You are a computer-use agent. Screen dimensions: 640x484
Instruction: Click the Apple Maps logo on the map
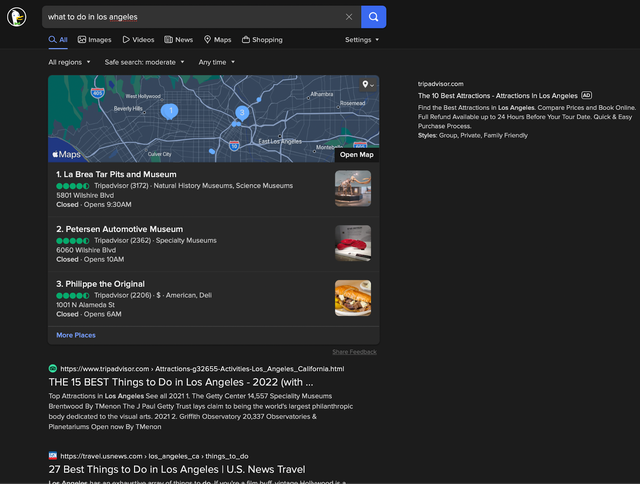pyautogui.click(x=67, y=154)
